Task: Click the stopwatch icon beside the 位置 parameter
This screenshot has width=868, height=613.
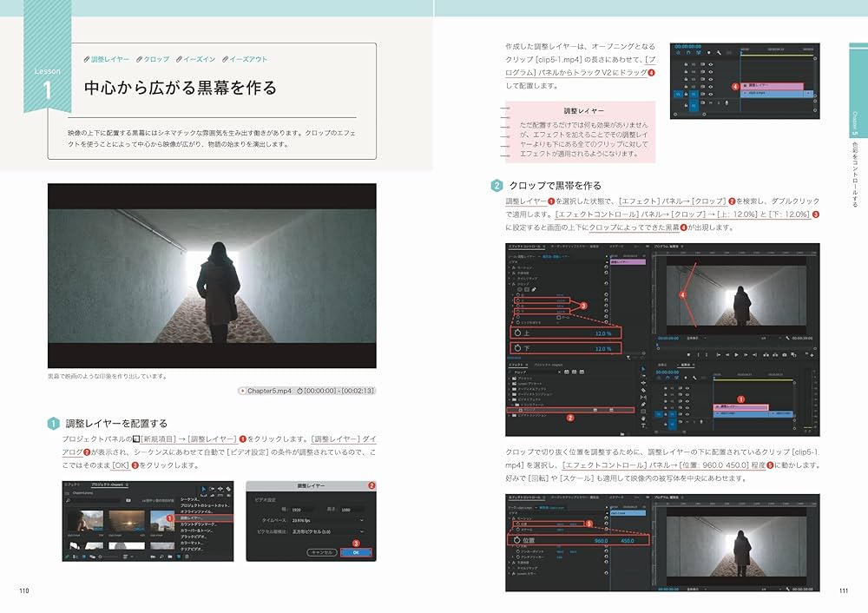Action: point(518,524)
